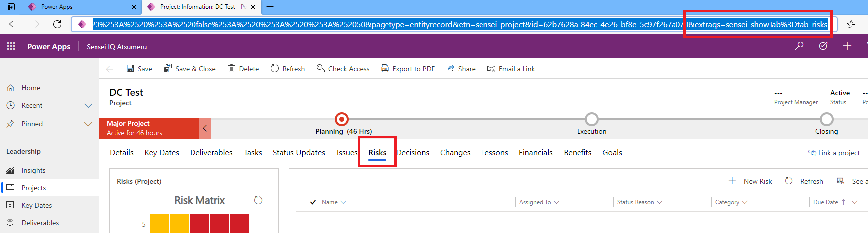
Task: Click the New Risk button
Action: pos(751,181)
